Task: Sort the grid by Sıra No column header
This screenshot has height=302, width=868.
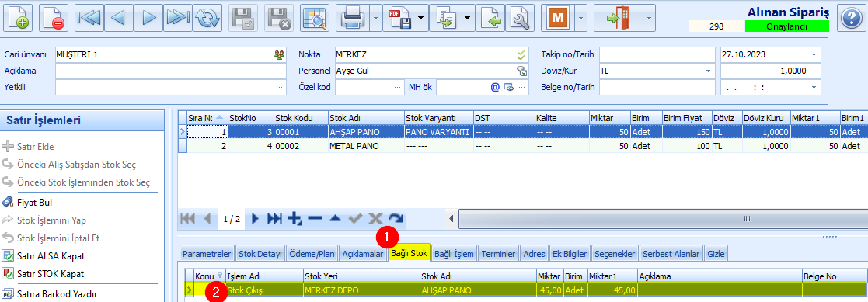Action: pos(207,117)
